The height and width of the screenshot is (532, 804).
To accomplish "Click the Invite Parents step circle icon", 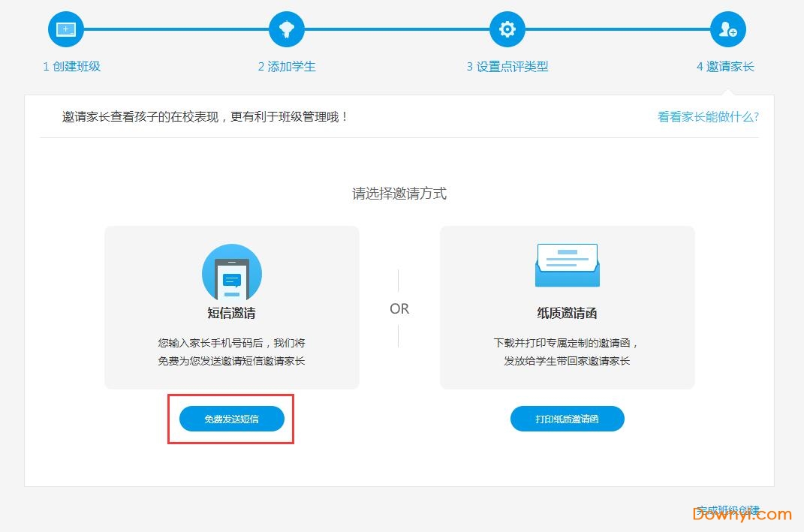I will coord(727,30).
